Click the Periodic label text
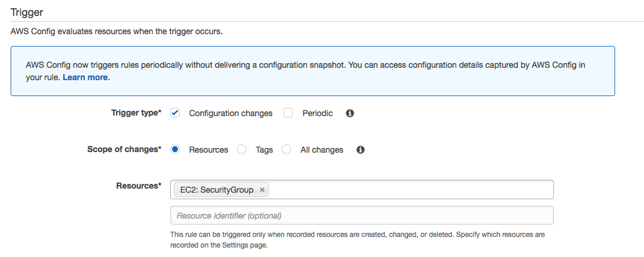The image size is (644, 257). (318, 113)
